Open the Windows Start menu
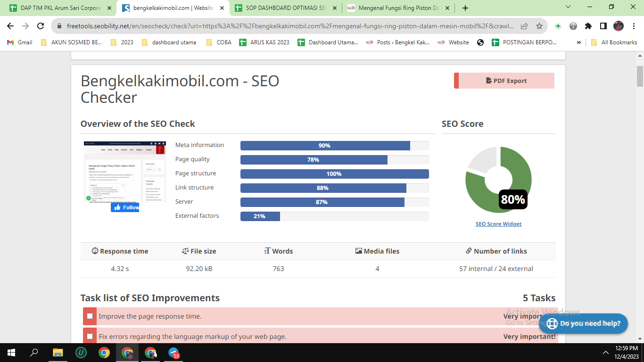 pos(11,353)
